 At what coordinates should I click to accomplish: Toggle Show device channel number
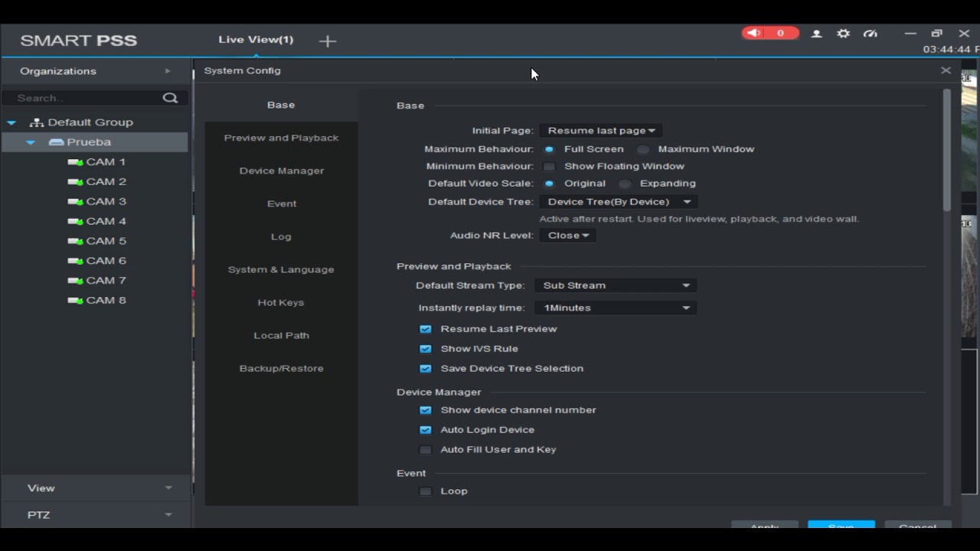click(426, 410)
